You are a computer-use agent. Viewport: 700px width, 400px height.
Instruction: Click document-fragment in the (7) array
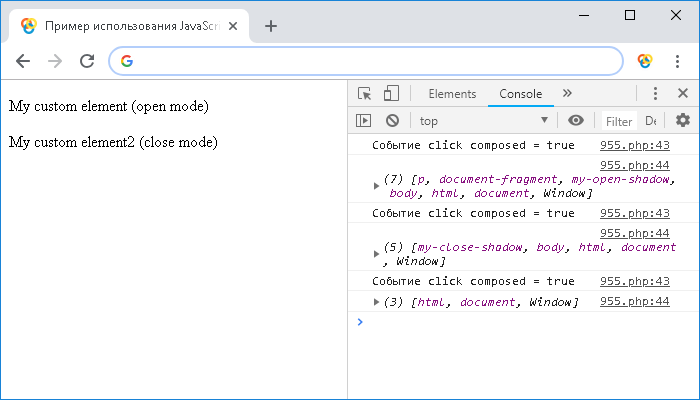(x=498, y=179)
